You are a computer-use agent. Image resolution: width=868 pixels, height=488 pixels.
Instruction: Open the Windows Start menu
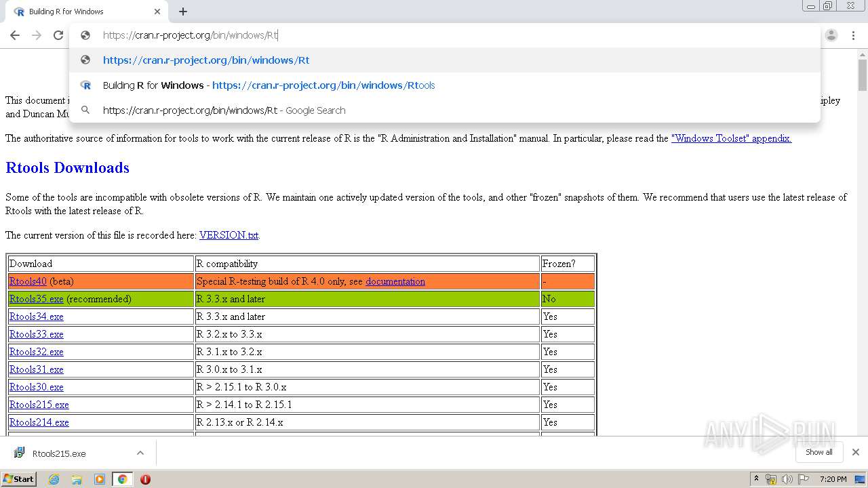18,479
